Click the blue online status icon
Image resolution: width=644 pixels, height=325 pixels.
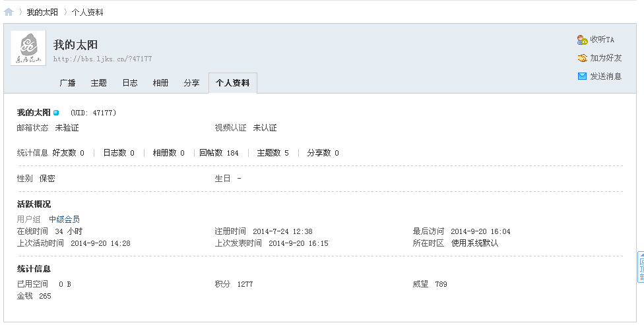pyautogui.click(x=56, y=113)
